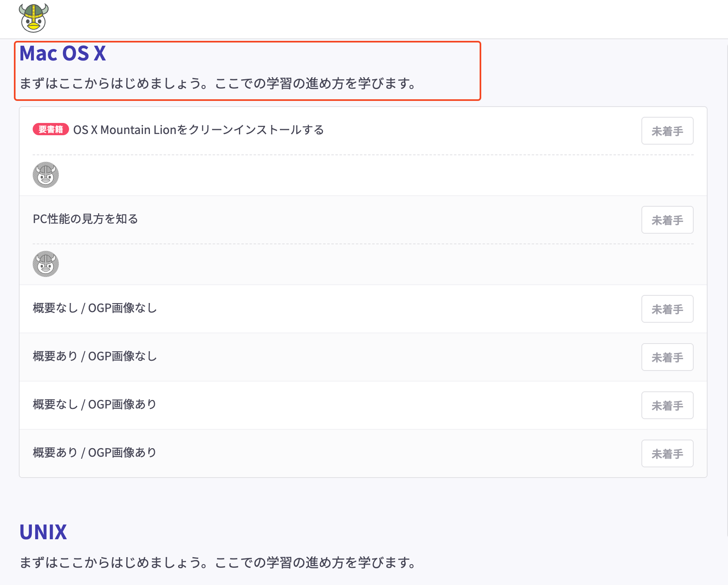Open 概要あり / OGP画像あり practice

[x=95, y=453]
